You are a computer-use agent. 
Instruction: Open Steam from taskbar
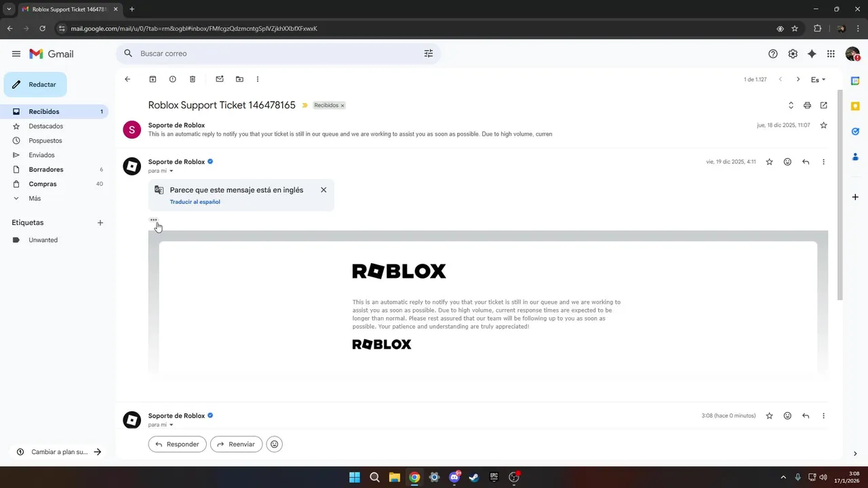(474, 477)
